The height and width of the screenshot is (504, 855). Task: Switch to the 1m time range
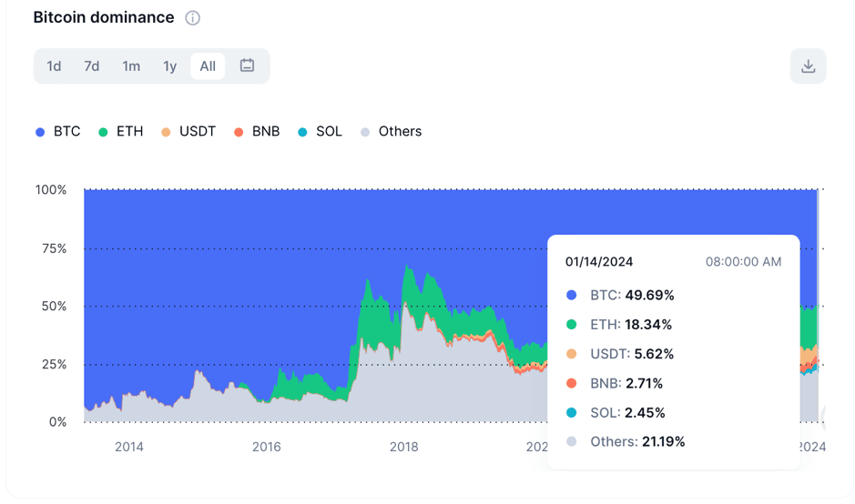pyautogui.click(x=131, y=66)
